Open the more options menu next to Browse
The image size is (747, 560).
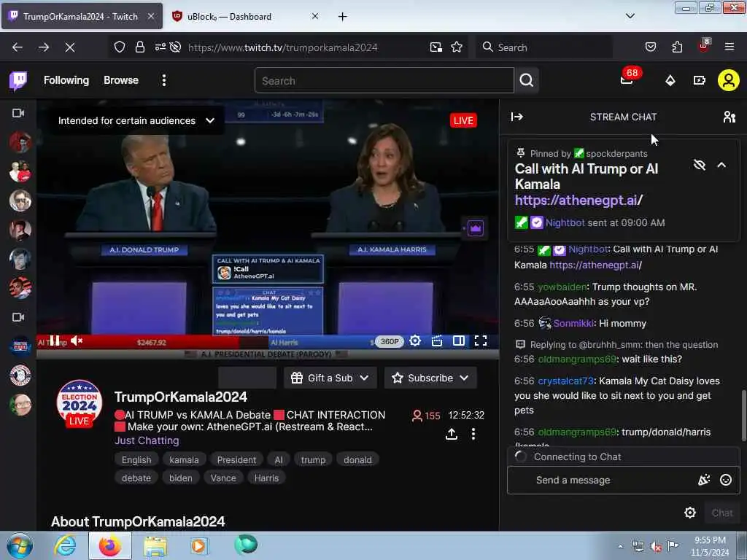point(164,80)
